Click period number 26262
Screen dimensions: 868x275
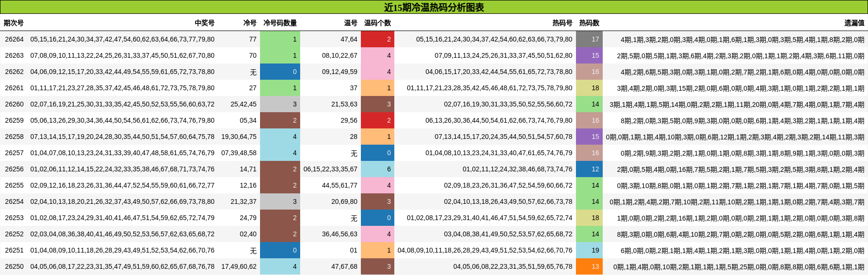tap(14, 72)
